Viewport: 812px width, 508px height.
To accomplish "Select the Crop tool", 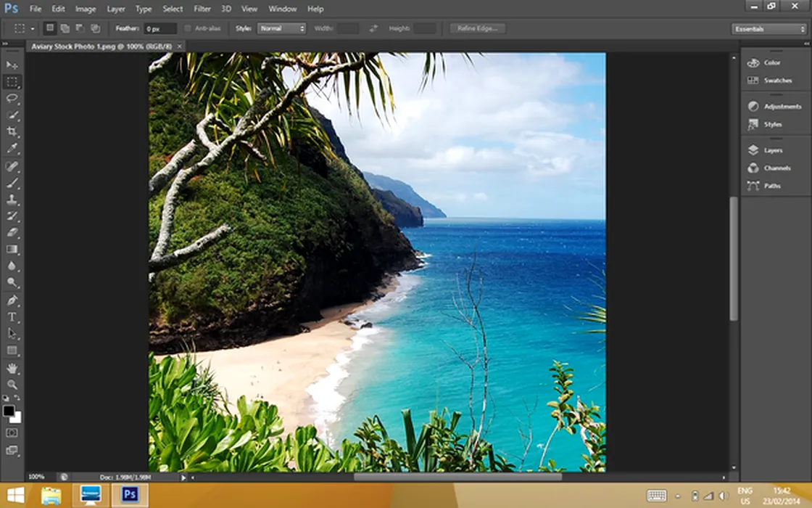I will point(12,131).
